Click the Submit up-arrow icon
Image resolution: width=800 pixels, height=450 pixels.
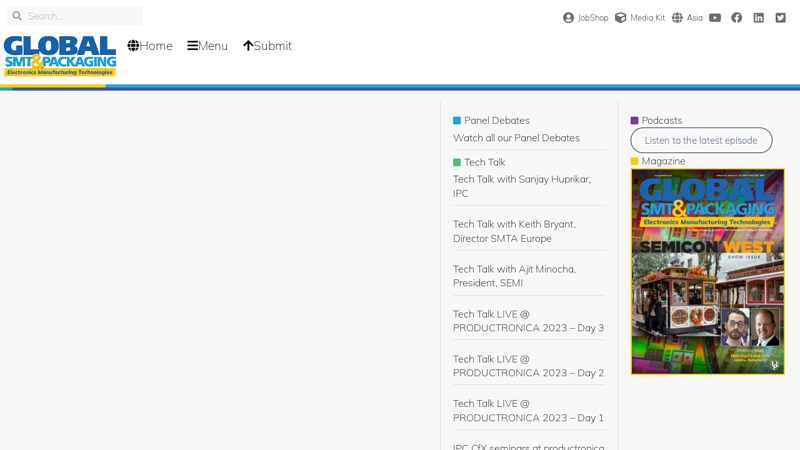248,45
